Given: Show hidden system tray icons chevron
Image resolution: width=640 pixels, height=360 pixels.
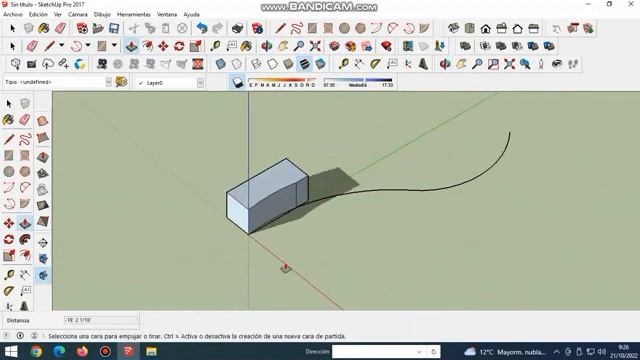Looking at the screenshot, I should pyautogui.click(x=557, y=351).
